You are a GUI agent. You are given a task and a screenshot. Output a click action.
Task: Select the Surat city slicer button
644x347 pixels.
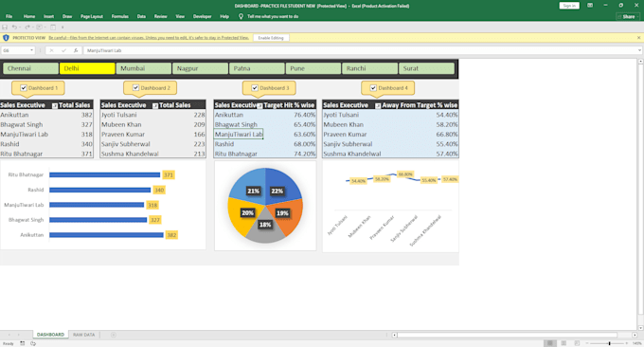(x=426, y=68)
